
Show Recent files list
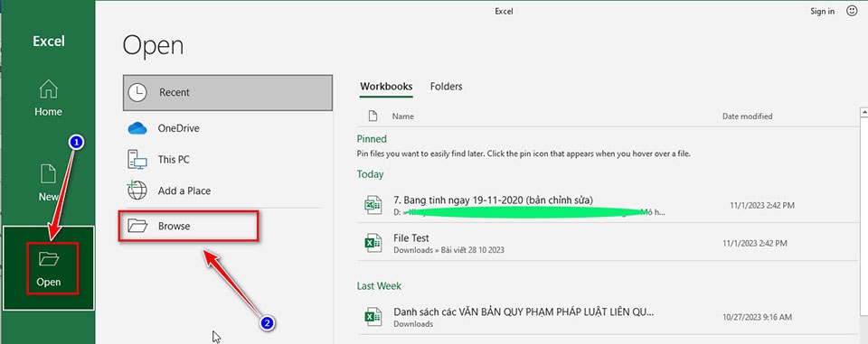pyautogui.click(x=228, y=92)
